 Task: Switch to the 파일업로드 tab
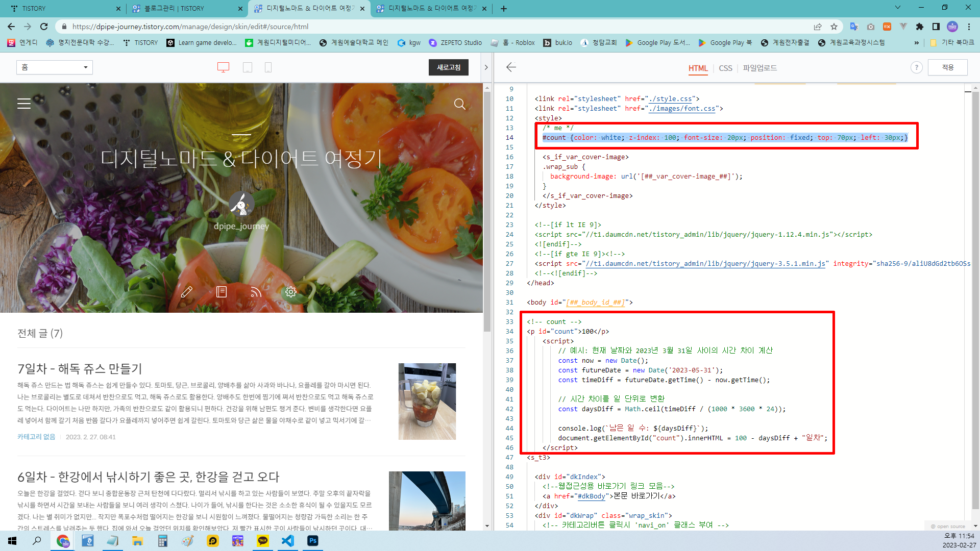pyautogui.click(x=760, y=68)
